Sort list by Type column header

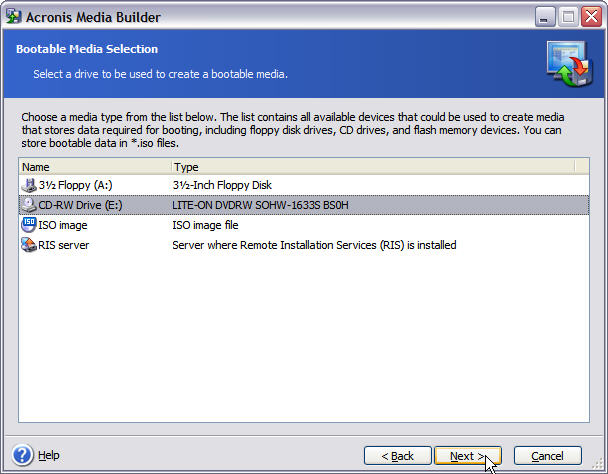373,167
